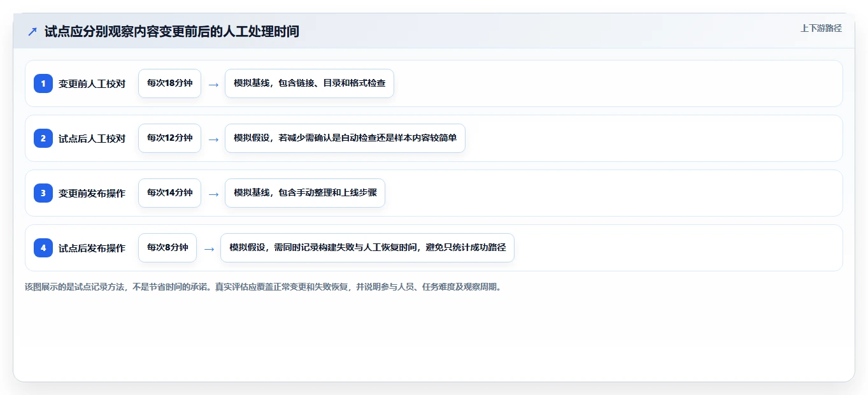
Task: Click the arrow after 每次14分钟
Action: (x=213, y=194)
